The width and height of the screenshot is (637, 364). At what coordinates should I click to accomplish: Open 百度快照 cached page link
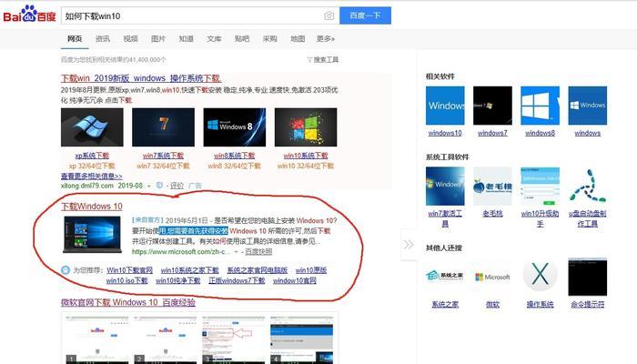258,252
